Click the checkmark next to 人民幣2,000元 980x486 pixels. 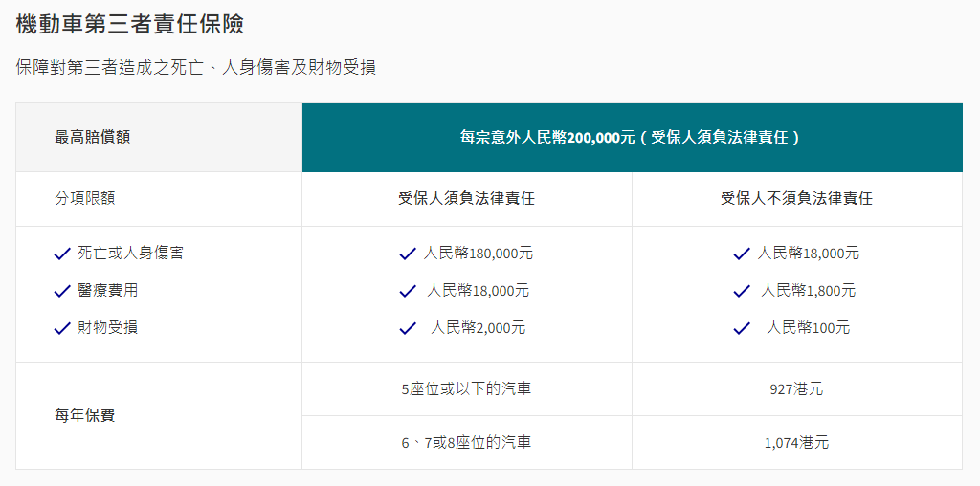coord(408,328)
